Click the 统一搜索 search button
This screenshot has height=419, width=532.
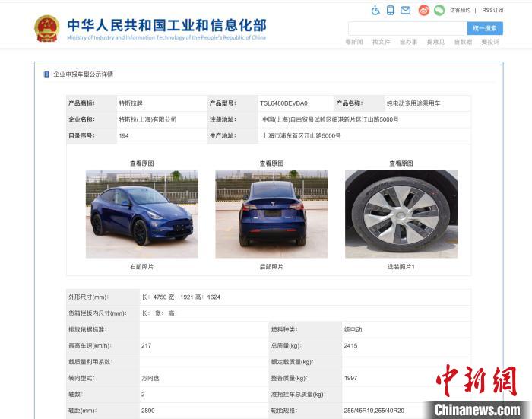pyautogui.click(x=485, y=29)
